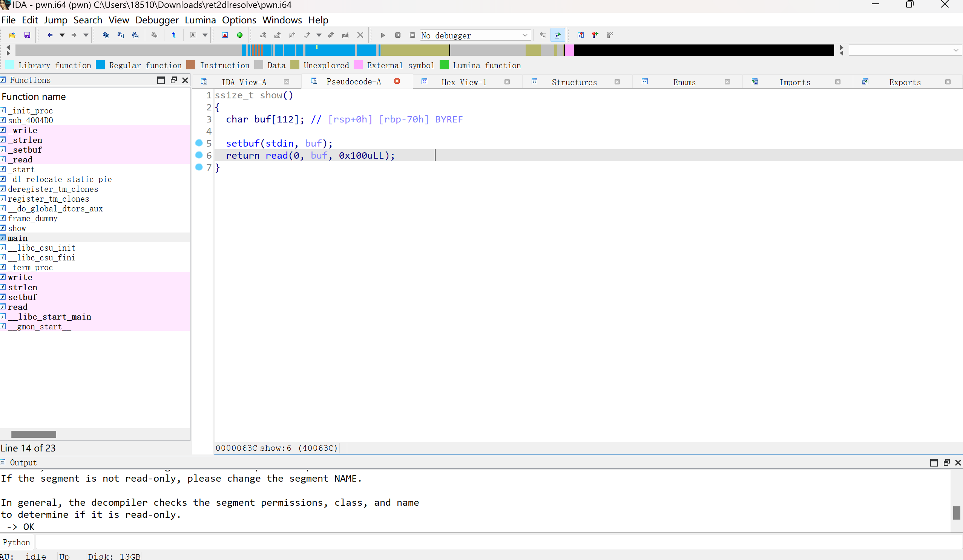Jump back with the left arrow icon
This screenshot has width=963, height=560.
coord(50,35)
